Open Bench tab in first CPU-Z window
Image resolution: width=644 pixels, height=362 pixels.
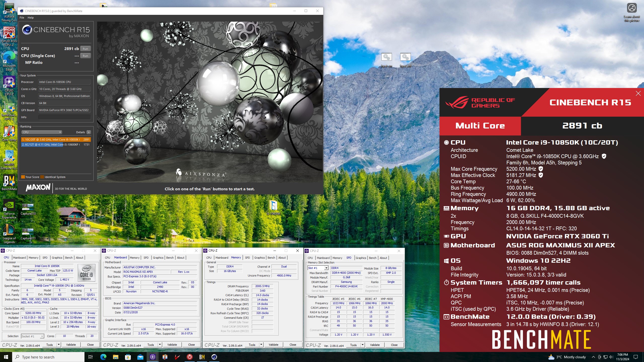point(69,258)
